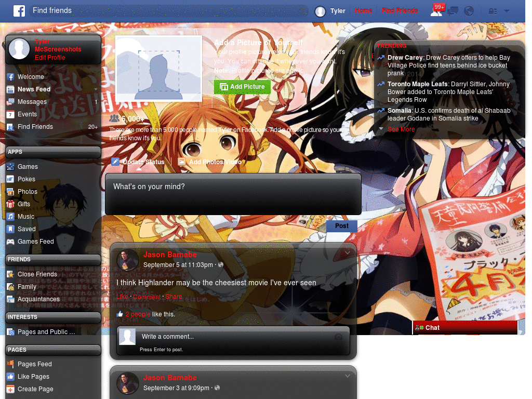Focus the Find friends search field
Screen dimensions: 532x399
[x=169, y=11]
